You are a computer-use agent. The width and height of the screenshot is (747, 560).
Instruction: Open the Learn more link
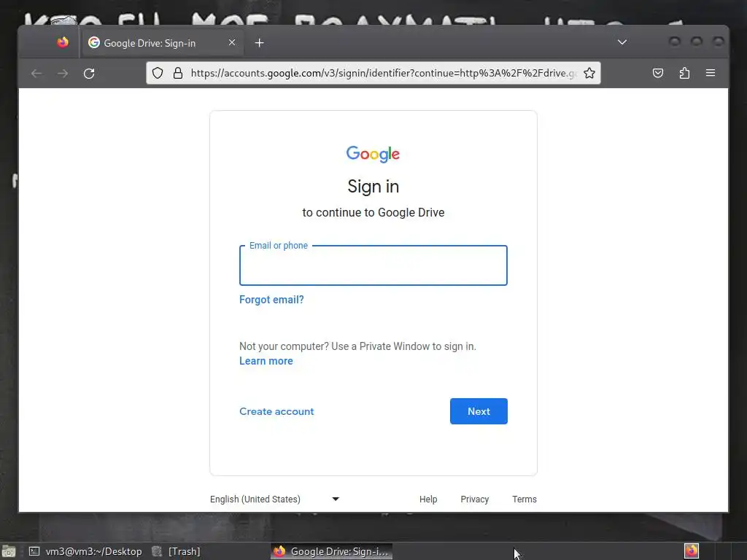tap(266, 361)
